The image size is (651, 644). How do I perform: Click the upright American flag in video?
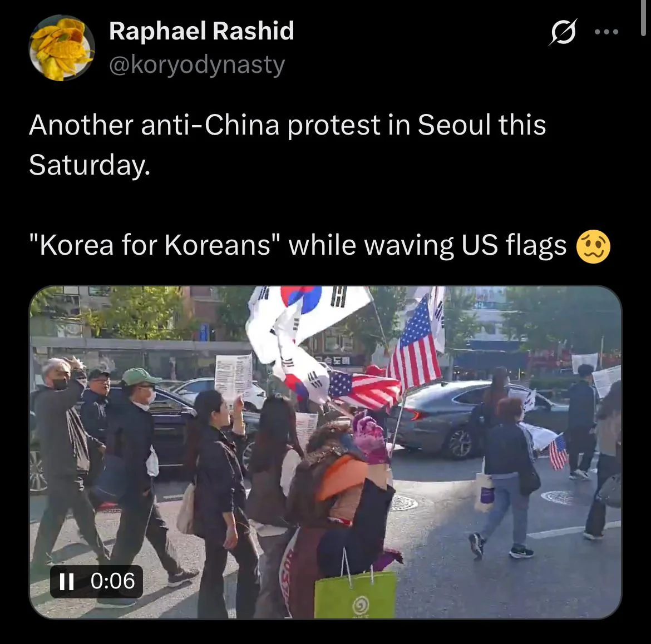tap(415, 345)
